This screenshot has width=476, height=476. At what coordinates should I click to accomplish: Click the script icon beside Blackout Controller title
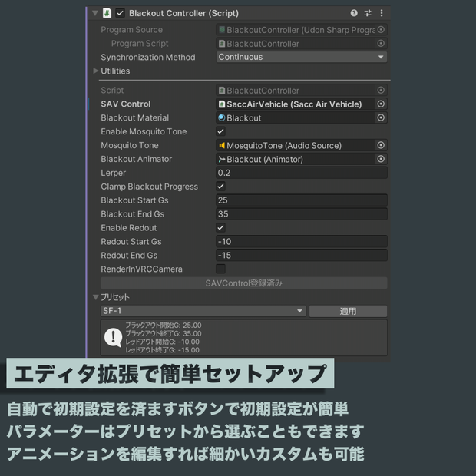[107, 13]
